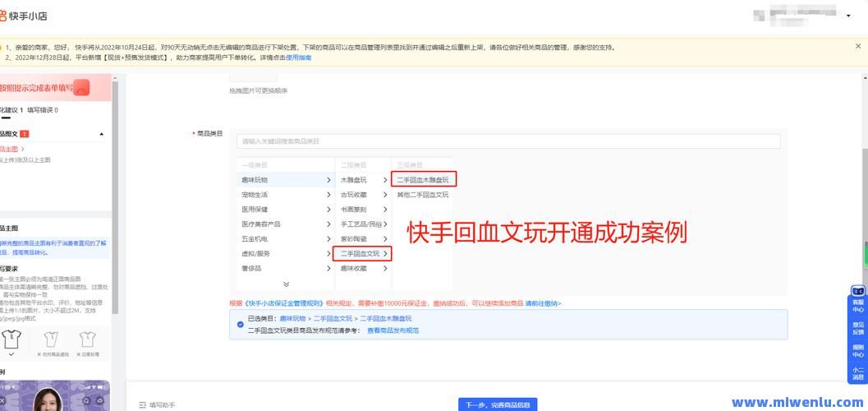Select 紫砂陶瓷 category
The height and width of the screenshot is (411, 868).
tap(354, 238)
